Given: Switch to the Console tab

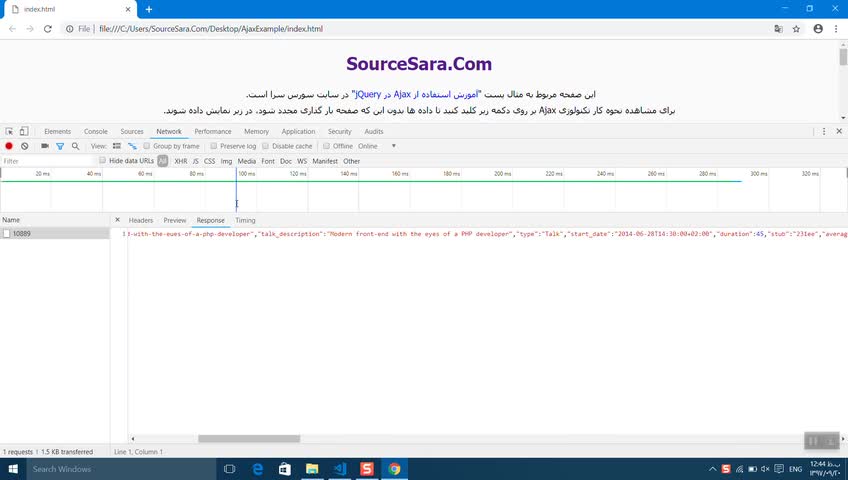Looking at the screenshot, I should pos(96,131).
